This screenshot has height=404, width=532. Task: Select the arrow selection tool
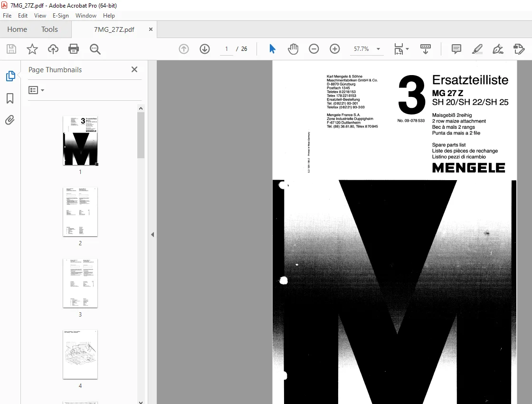[272, 49]
